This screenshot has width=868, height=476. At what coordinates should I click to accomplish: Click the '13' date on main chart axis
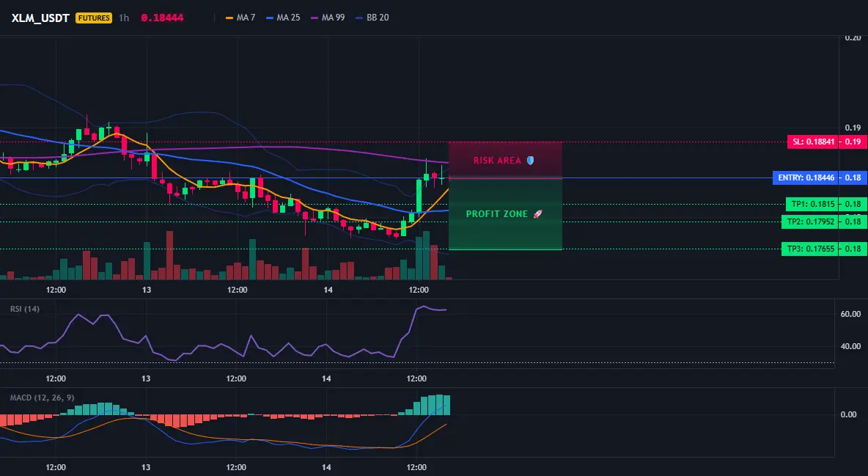tap(147, 290)
